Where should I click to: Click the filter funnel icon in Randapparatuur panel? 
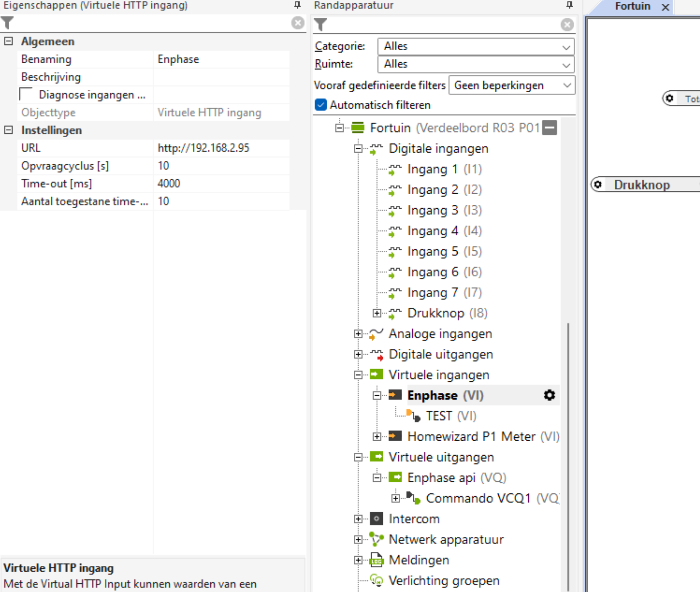coord(320,25)
